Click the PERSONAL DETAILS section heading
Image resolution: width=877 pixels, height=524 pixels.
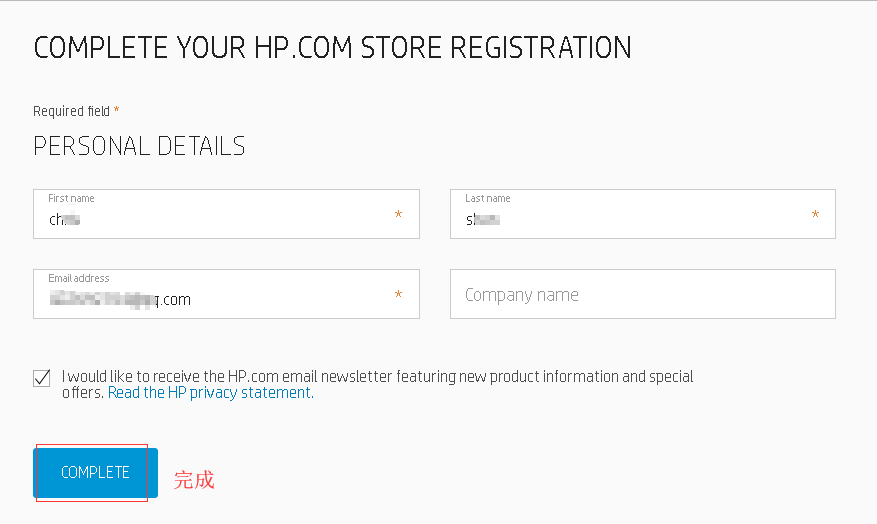click(139, 146)
